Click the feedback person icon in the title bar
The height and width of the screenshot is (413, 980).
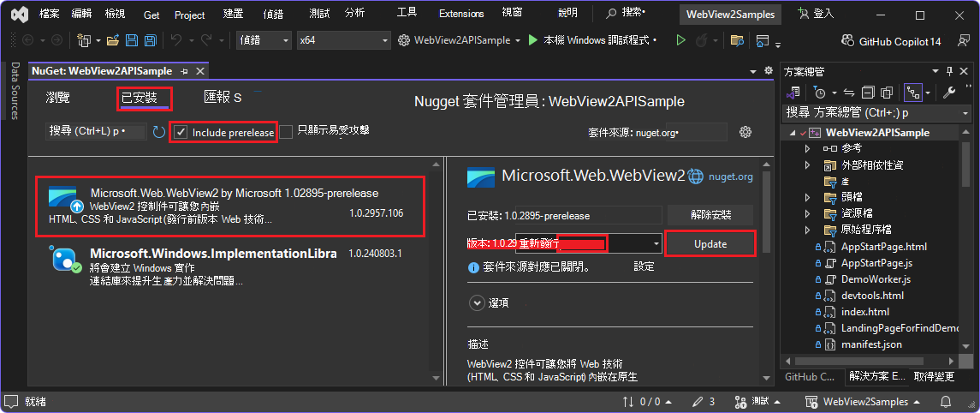tap(963, 40)
